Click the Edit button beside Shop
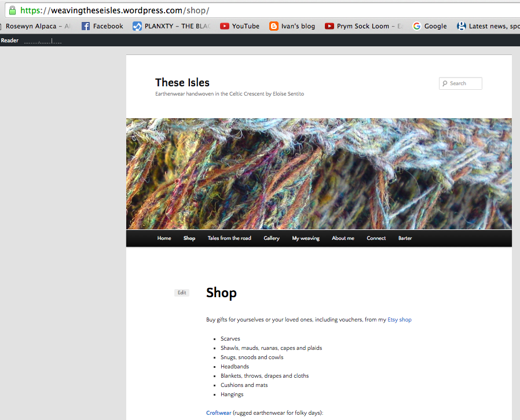 point(182,293)
